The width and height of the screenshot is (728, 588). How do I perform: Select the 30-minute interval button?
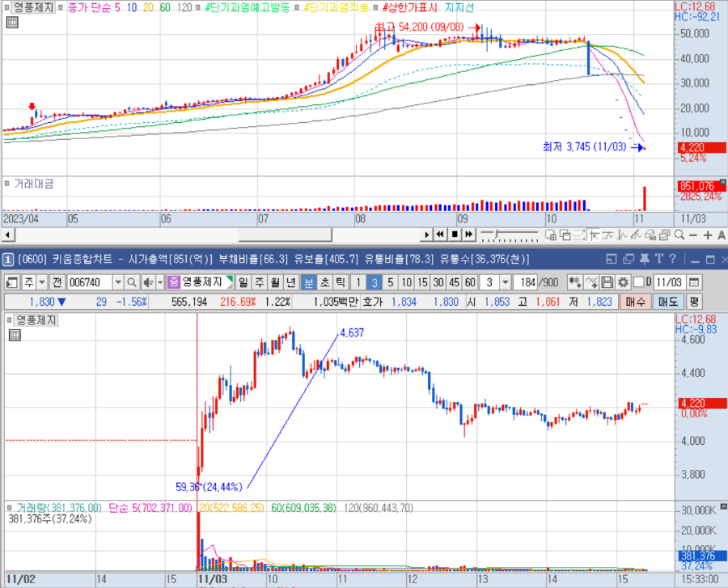(x=438, y=282)
